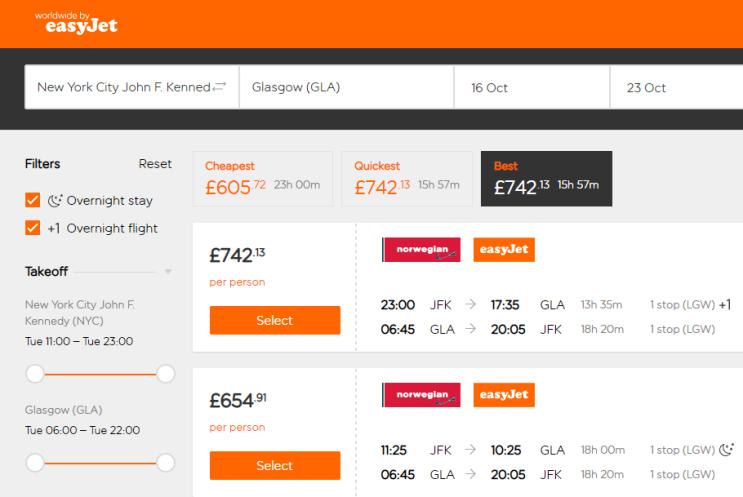Click the Norwegian logo in second flight result
The image size is (743, 497).
[x=421, y=395]
